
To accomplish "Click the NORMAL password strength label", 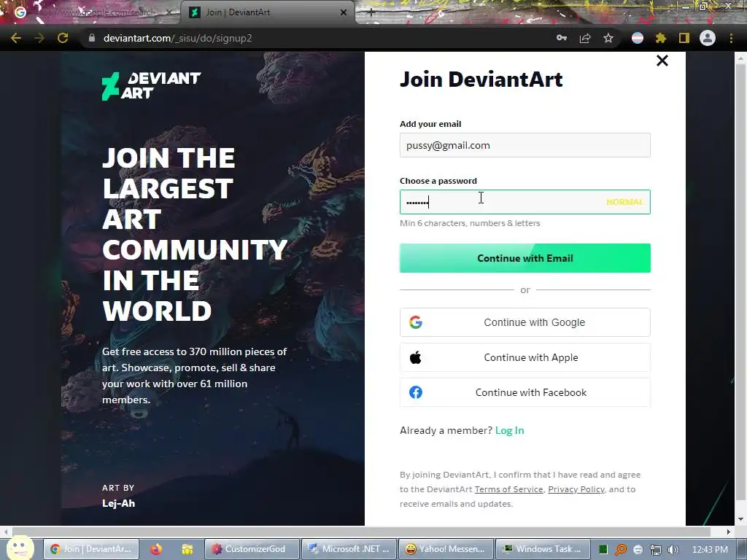I will click(624, 202).
